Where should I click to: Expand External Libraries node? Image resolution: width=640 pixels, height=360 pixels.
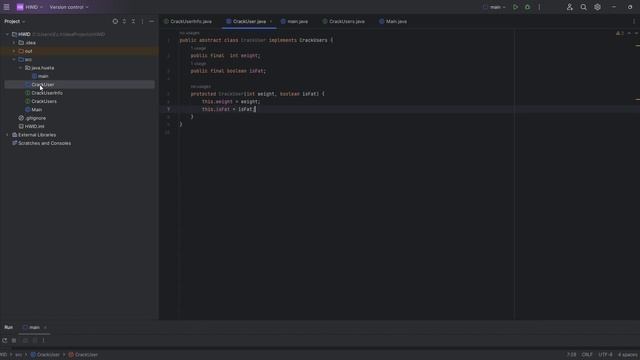[7, 135]
